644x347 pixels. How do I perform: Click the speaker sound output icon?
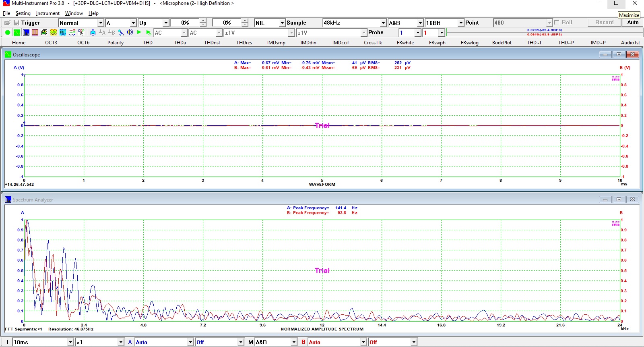[130, 33]
